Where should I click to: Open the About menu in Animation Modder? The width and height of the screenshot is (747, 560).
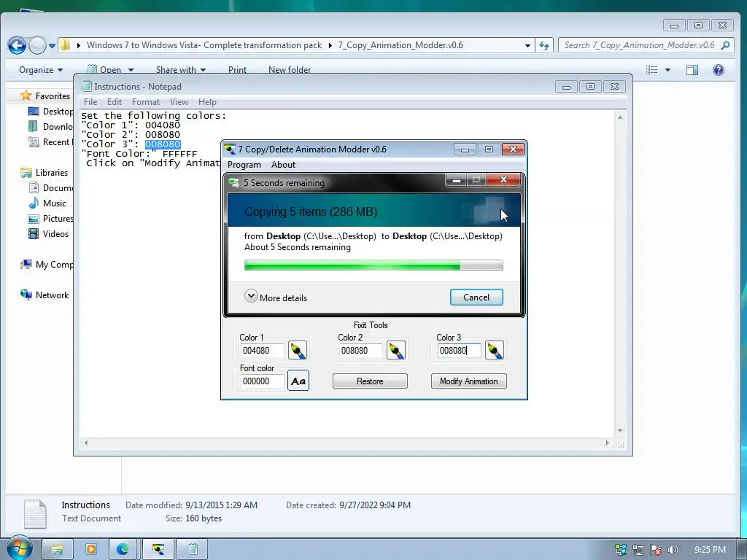284,165
